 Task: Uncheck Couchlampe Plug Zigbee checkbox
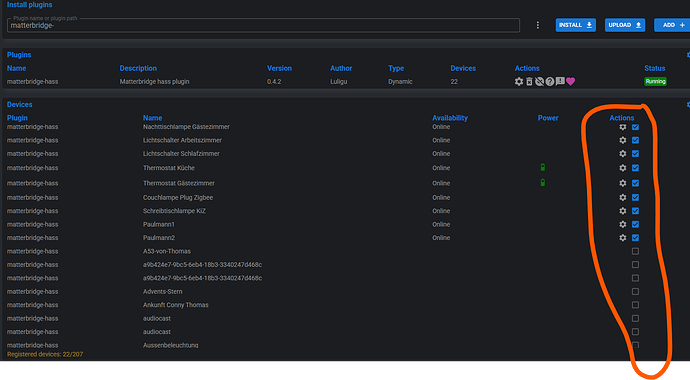pyautogui.click(x=635, y=197)
